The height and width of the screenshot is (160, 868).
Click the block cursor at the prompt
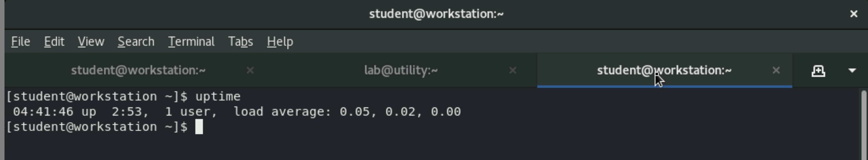pos(199,127)
